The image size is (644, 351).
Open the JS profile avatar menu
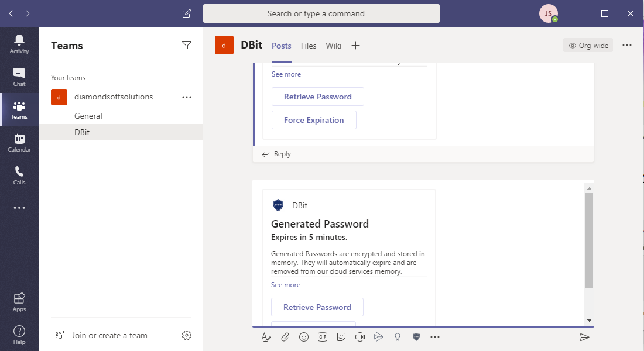tap(549, 13)
